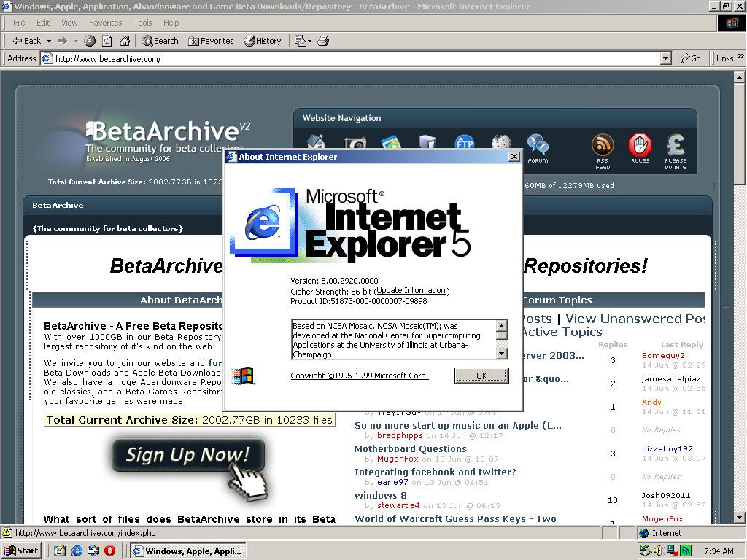
Task: Open the Update Information link
Action: (x=411, y=290)
